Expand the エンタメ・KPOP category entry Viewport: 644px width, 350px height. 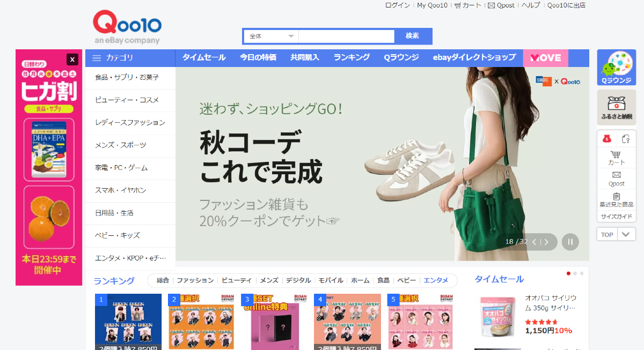(129, 258)
